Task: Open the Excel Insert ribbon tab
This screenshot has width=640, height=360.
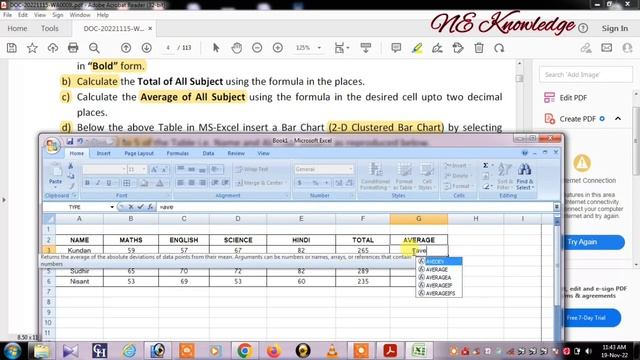Action: pyautogui.click(x=103, y=153)
